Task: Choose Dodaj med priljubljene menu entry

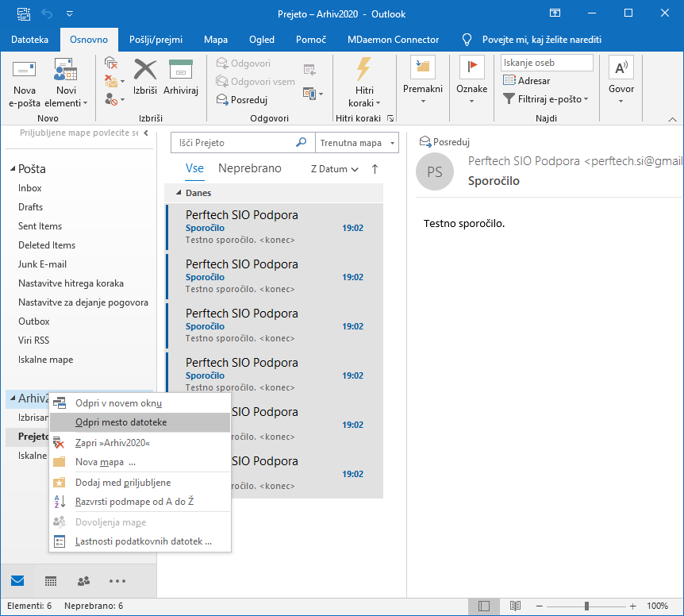Action: point(140,483)
